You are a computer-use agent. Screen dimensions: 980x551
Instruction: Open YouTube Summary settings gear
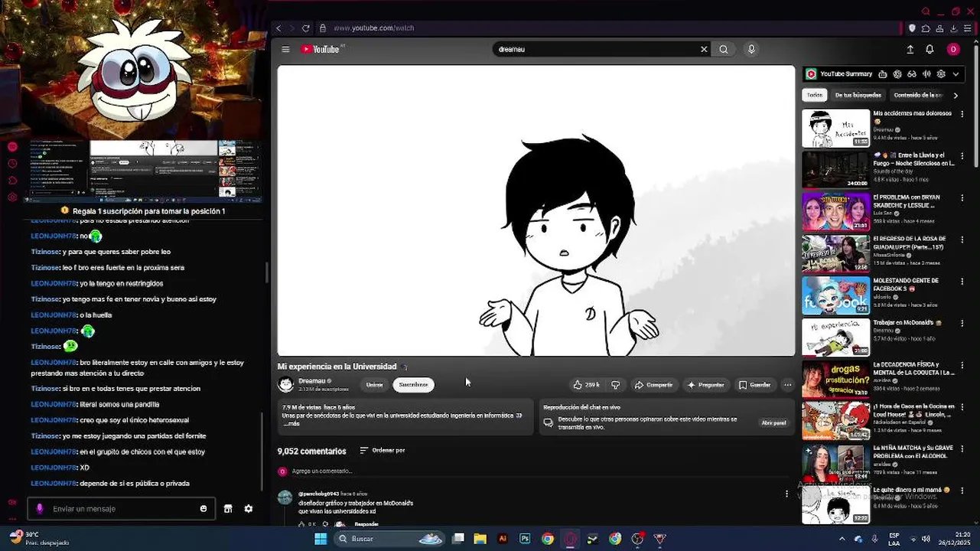tap(941, 74)
